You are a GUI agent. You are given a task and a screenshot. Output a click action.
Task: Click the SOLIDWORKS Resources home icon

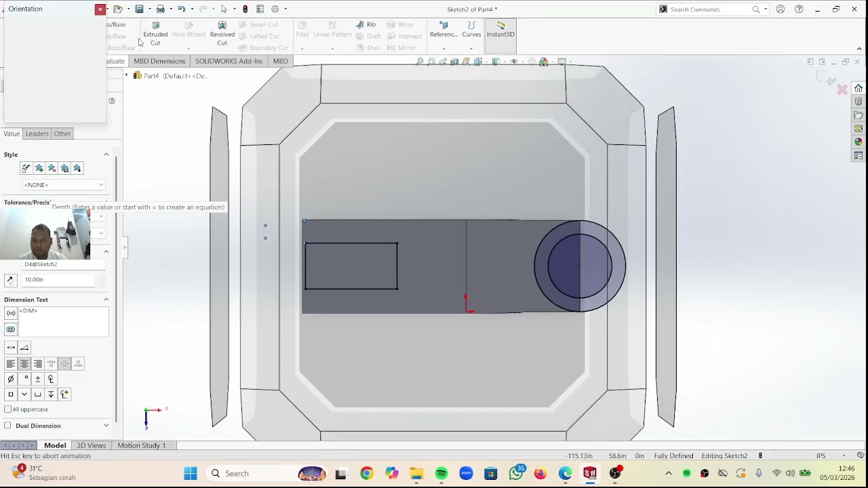[859, 88]
